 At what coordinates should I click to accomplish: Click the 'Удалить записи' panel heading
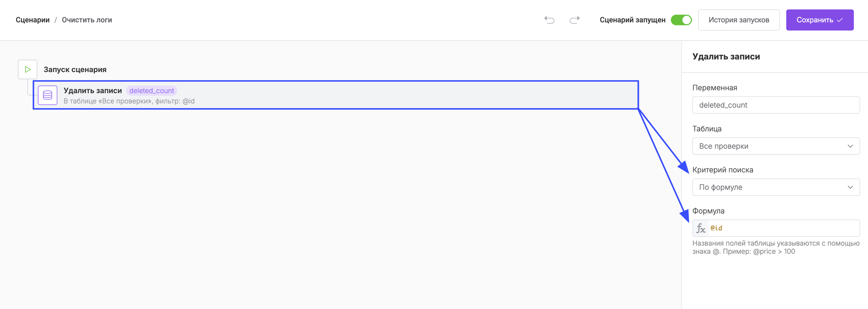(x=726, y=56)
